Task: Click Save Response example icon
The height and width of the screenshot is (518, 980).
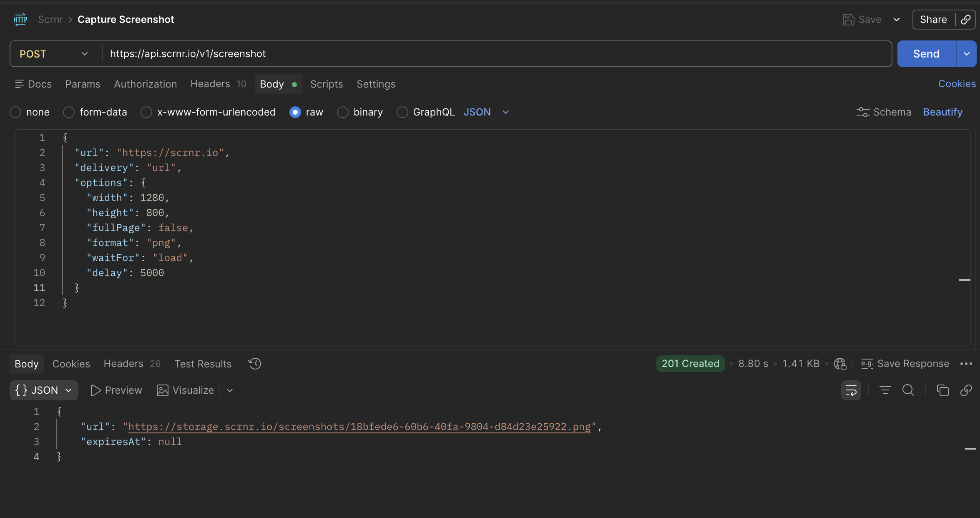Action: [x=867, y=364]
